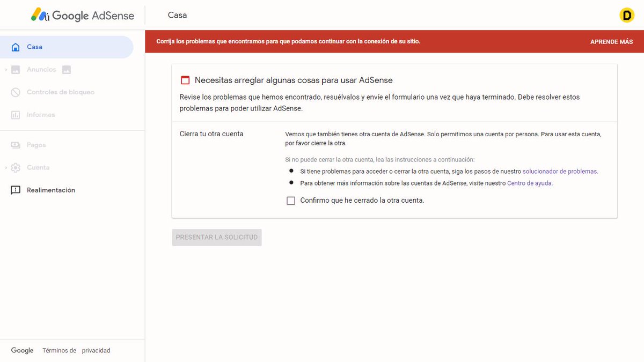Open Anuncios from the sidebar
The width and height of the screenshot is (644, 362).
(41, 70)
